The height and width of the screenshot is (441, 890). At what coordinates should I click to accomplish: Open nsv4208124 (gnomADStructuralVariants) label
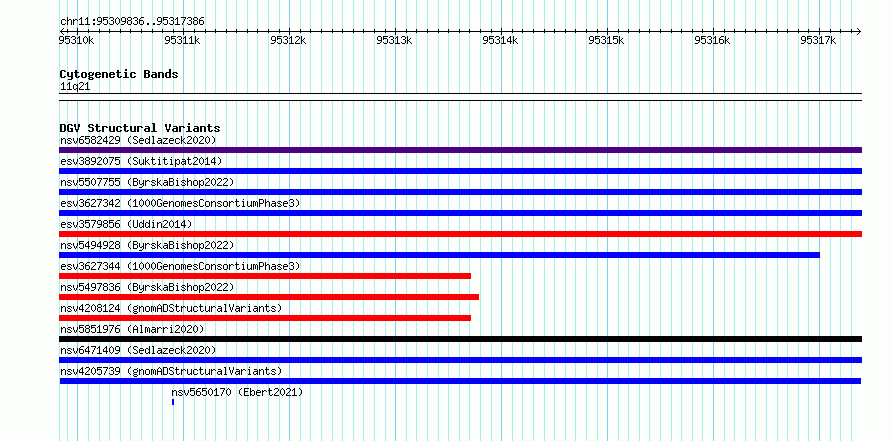(x=171, y=308)
